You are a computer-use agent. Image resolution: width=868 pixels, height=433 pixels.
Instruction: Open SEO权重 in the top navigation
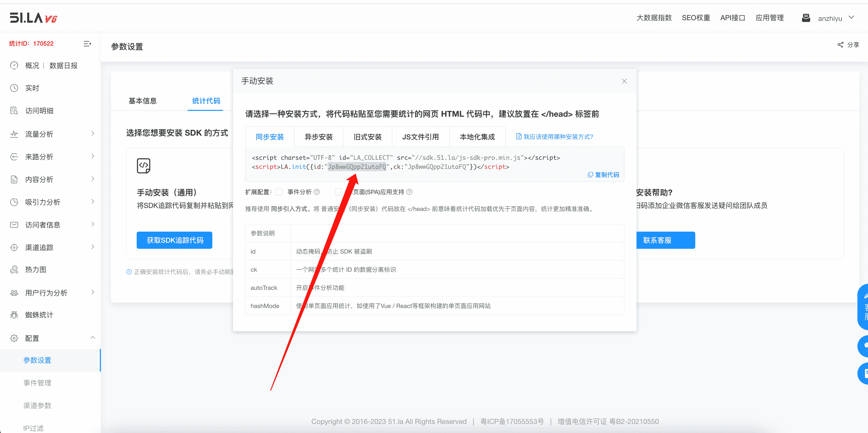pos(696,18)
